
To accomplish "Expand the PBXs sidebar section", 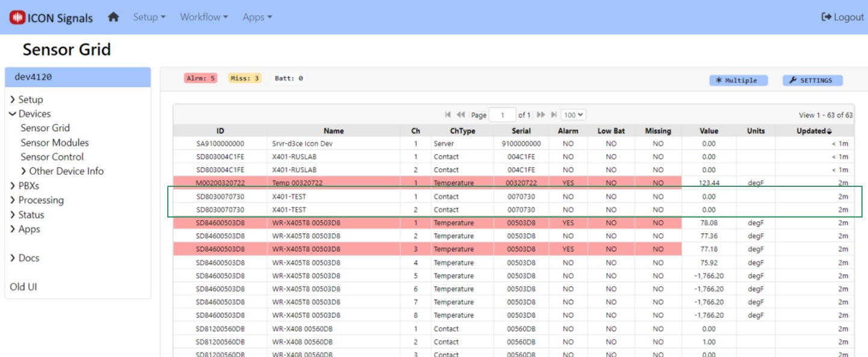I will (x=28, y=186).
